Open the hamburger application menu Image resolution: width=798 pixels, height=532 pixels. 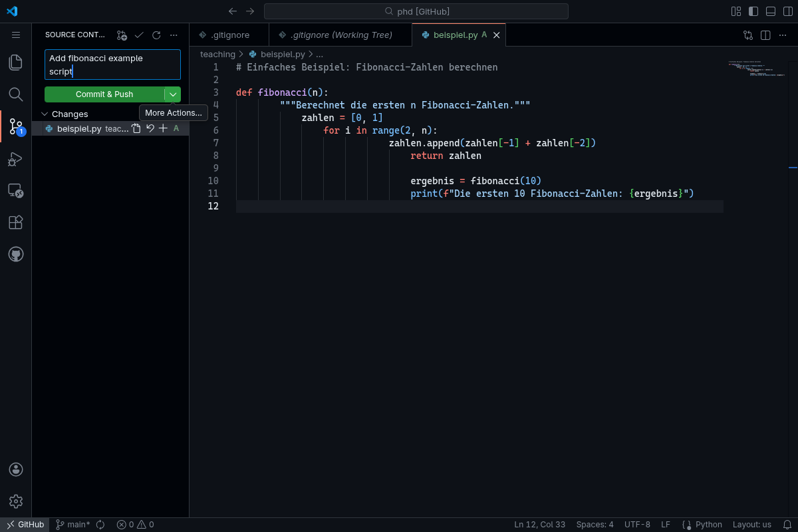[x=16, y=35]
